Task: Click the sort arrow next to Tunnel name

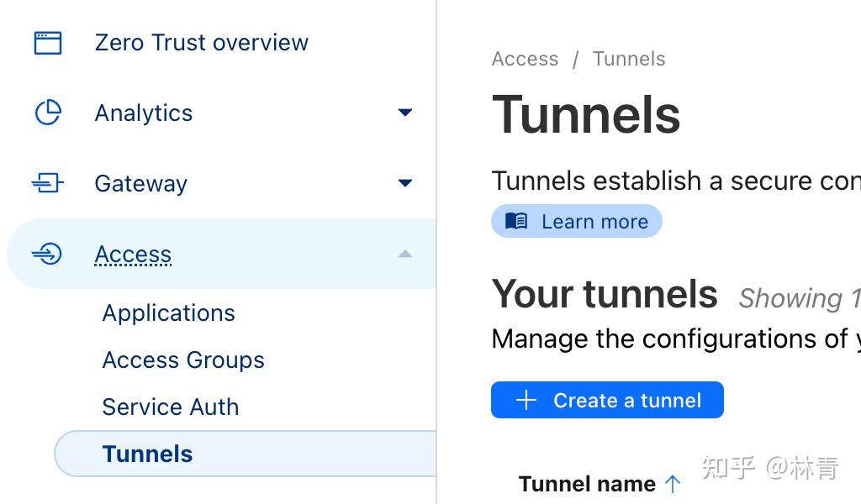Action: [673, 484]
